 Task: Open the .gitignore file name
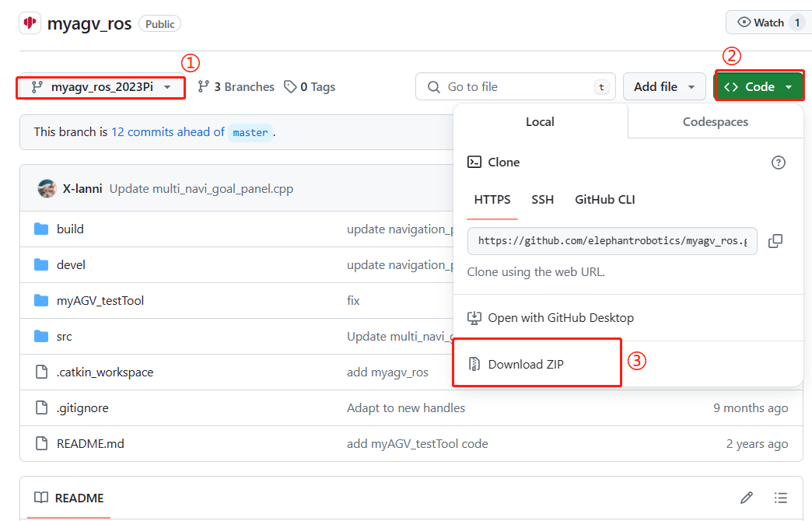click(82, 408)
